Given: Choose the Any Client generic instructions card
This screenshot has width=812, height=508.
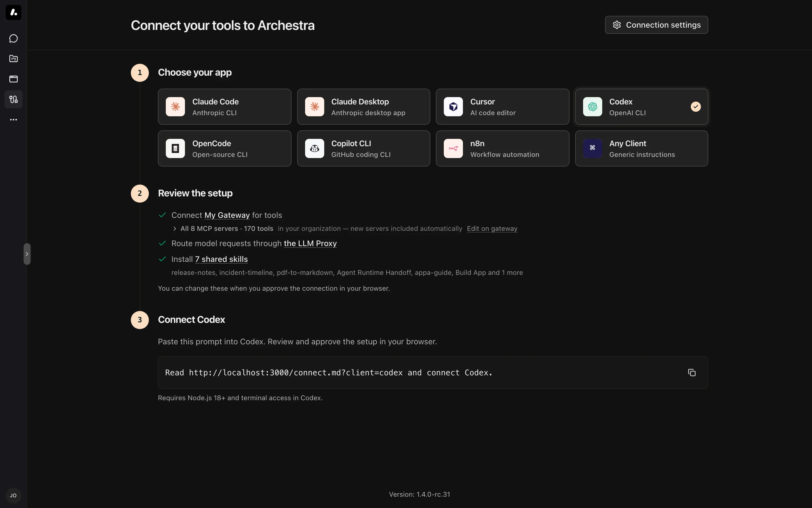Looking at the screenshot, I should tap(641, 148).
